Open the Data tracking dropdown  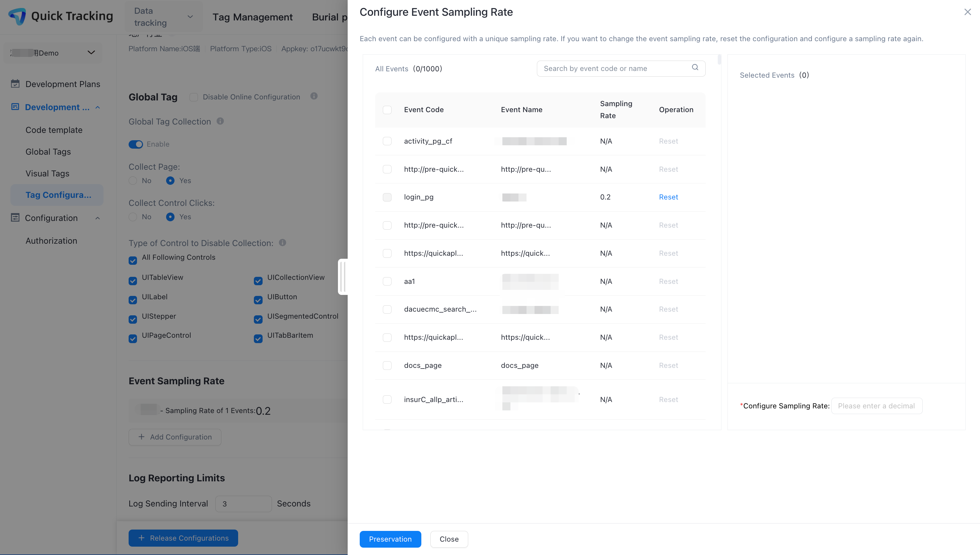pos(163,17)
